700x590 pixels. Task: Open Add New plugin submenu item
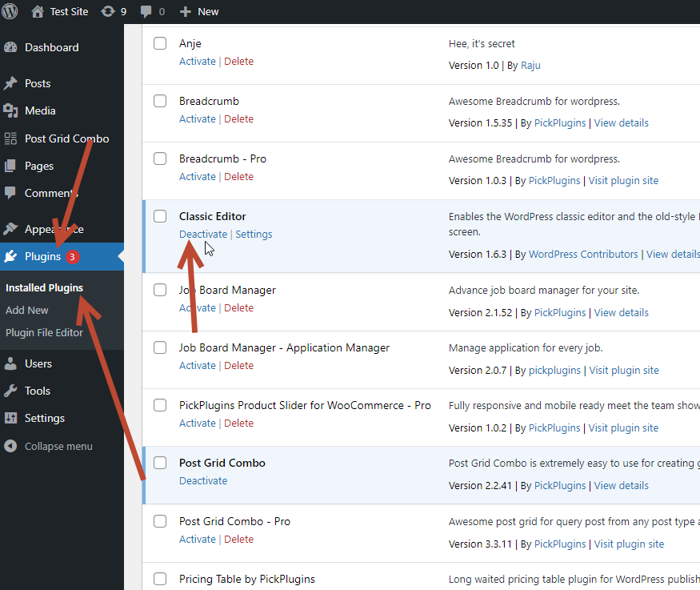click(26, 310)
